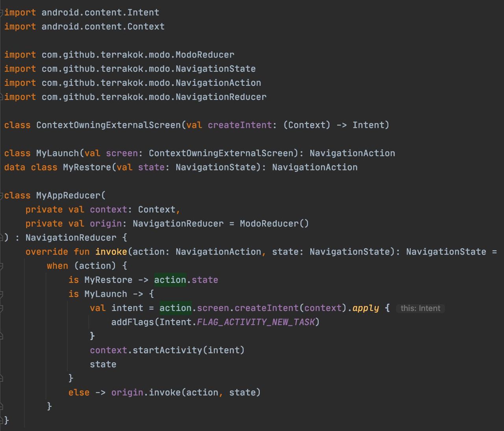Click 'MyAppReducer' class name
The height and width of the screenshot is (431, 504).
(69, 195)
